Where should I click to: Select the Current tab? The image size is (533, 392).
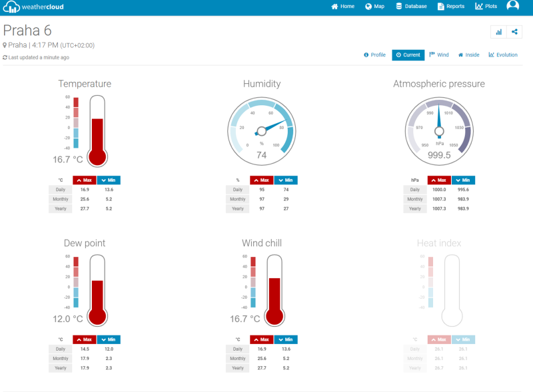click(408, 55)
